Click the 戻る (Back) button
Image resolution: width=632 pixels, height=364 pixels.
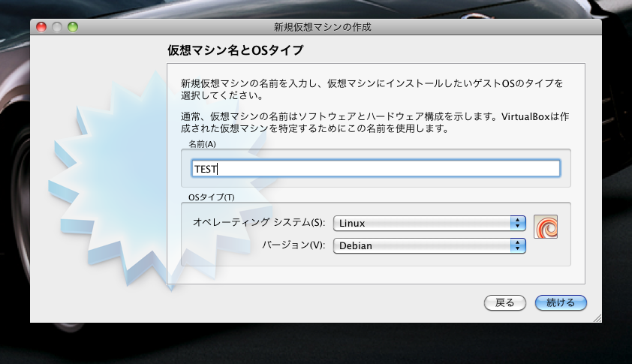[x=505, y=302]
